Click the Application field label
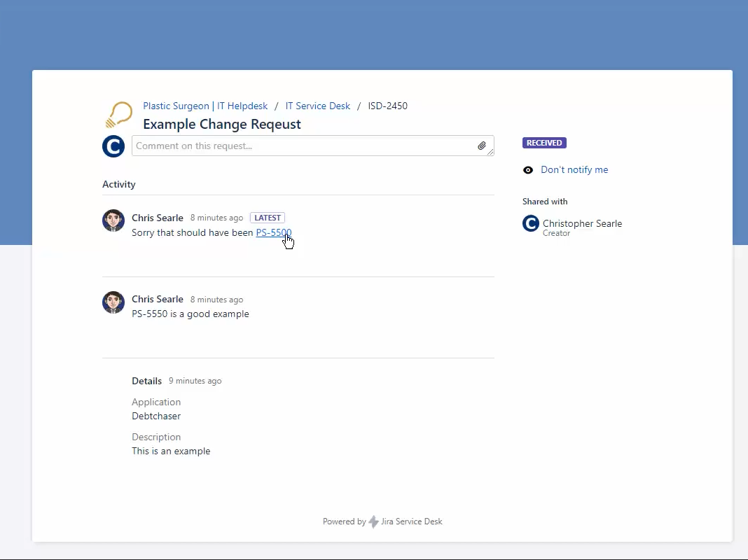 (156, 402)
